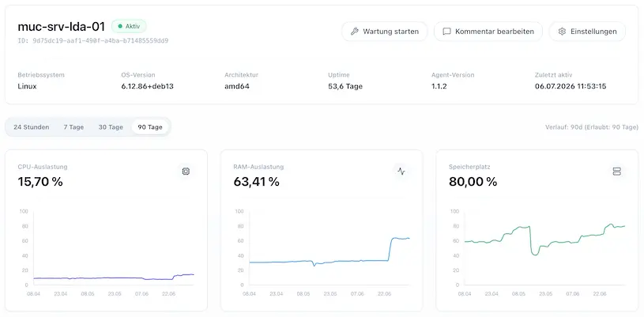Click the CPU chip icon in CPU-Auslastung card
The height and width of the screenshot is (317, 644).
pyautogui.click(x=186, y=172)
